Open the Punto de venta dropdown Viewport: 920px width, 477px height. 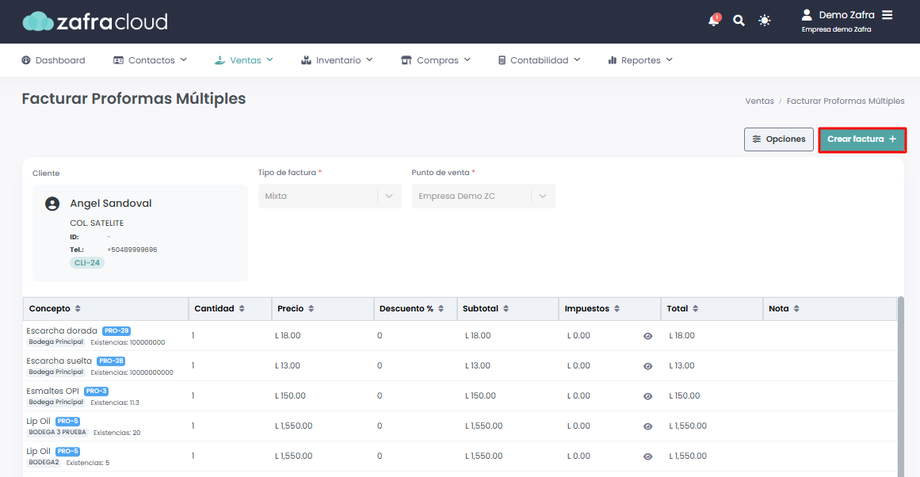click(x=483, y=196)
